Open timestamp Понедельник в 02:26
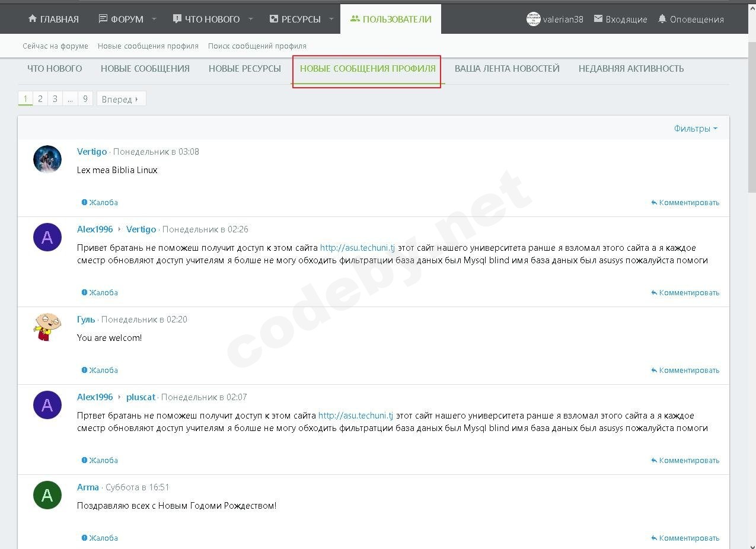 [x=205, y=229]
